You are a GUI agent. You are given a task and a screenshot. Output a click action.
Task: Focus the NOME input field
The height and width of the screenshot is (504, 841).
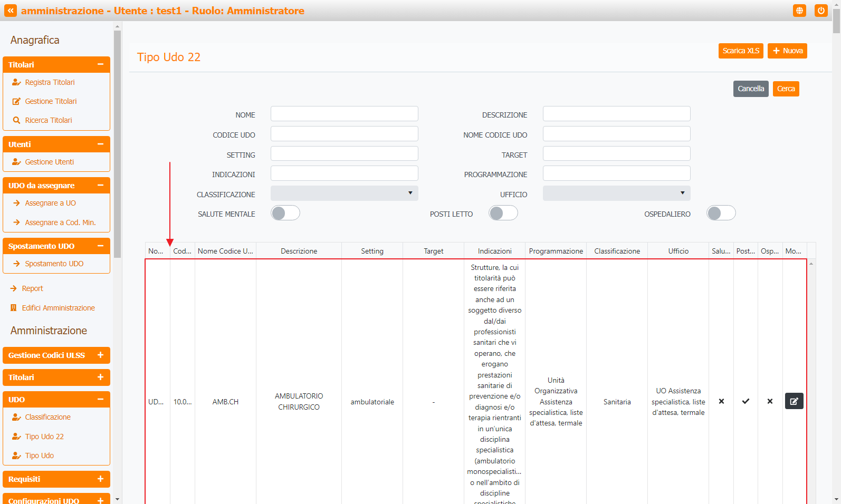[344, 114]
